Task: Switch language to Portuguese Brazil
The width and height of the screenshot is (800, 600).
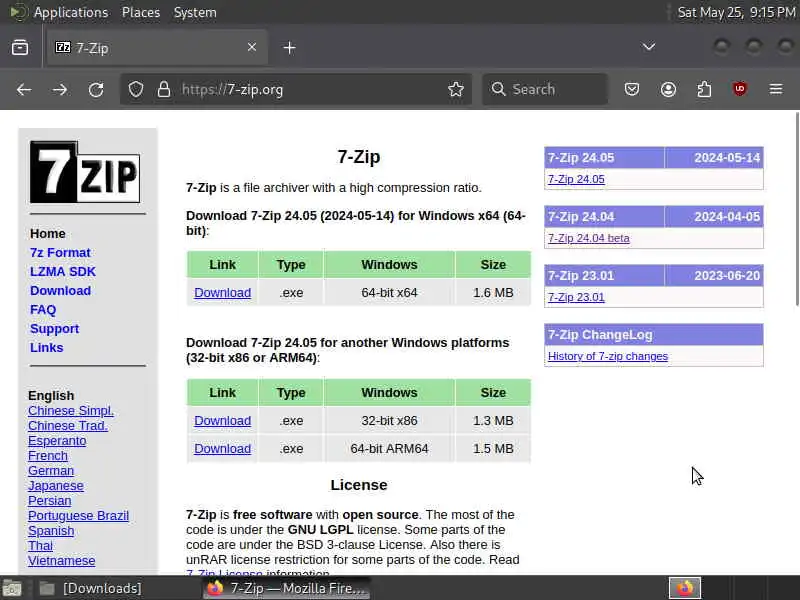Action: pyautogui.click(x=79, y=516)
